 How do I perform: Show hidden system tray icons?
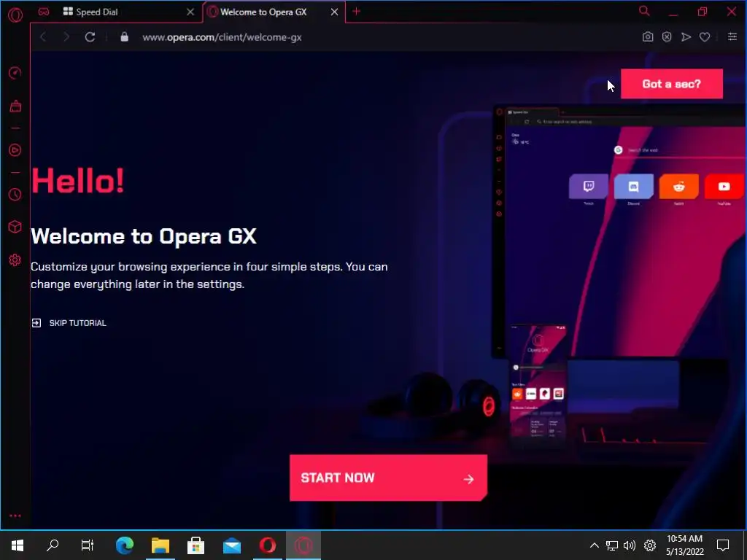594,545
